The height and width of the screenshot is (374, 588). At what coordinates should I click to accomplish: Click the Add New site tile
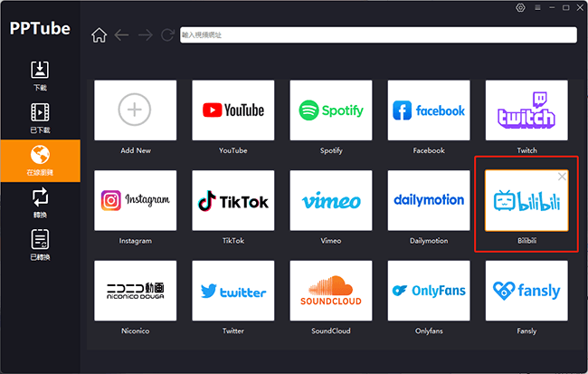(x=134, y=110)
